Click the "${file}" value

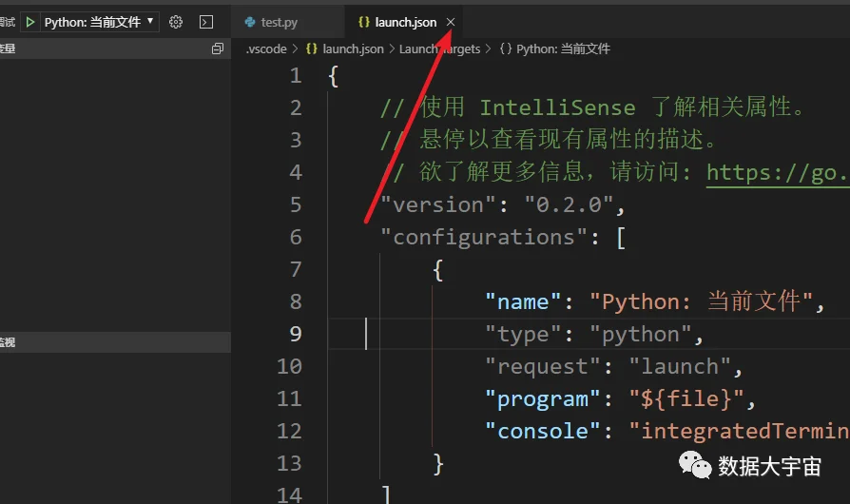point(686,399)
